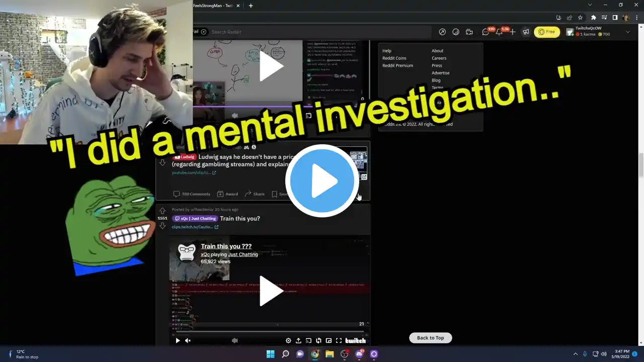Open the browser extensions puzzle icon

pos(594,17)
